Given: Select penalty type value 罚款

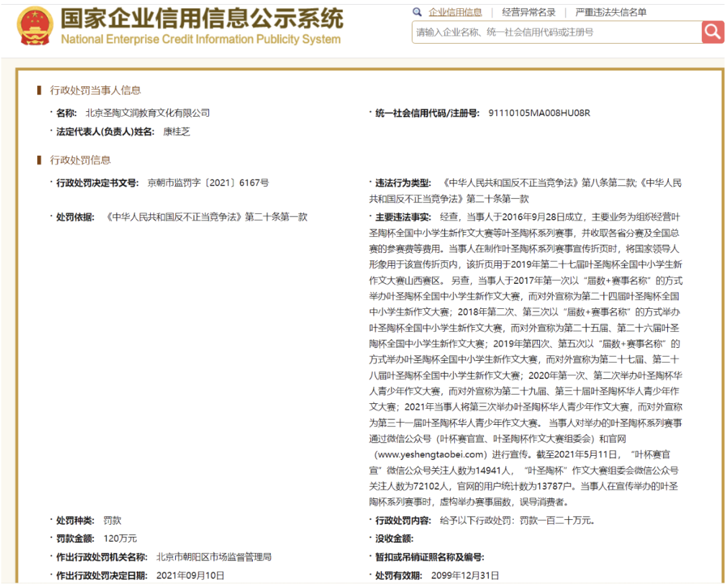Looking at the screenshot, I should 112,521.
